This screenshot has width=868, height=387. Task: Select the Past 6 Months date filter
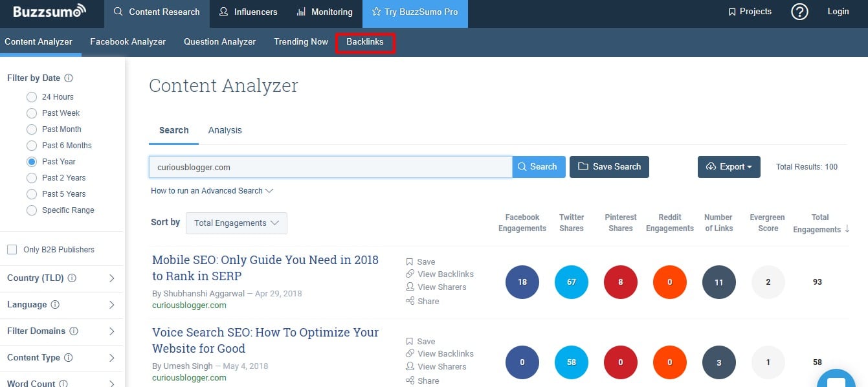(x=32, y=146)
